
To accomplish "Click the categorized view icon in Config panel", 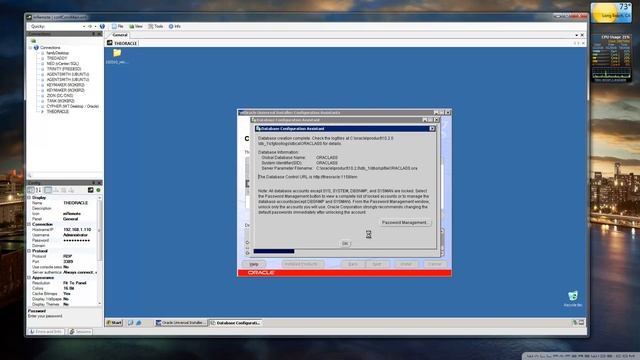I will pos(31,190).
